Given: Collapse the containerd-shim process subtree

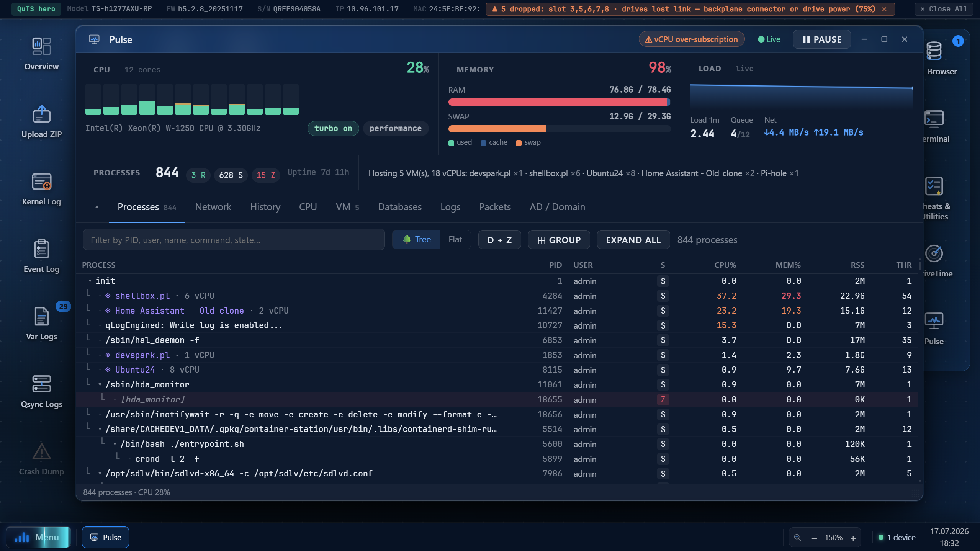Looking at the screenshot, I should coord(100,429).
